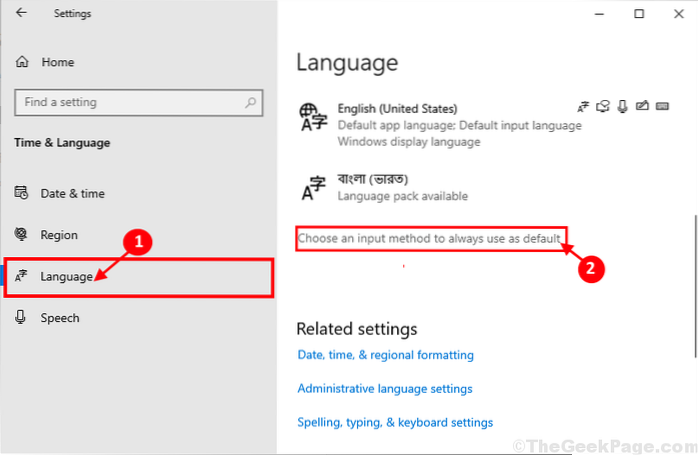Open the Region settings page

[x=59, y=235]
